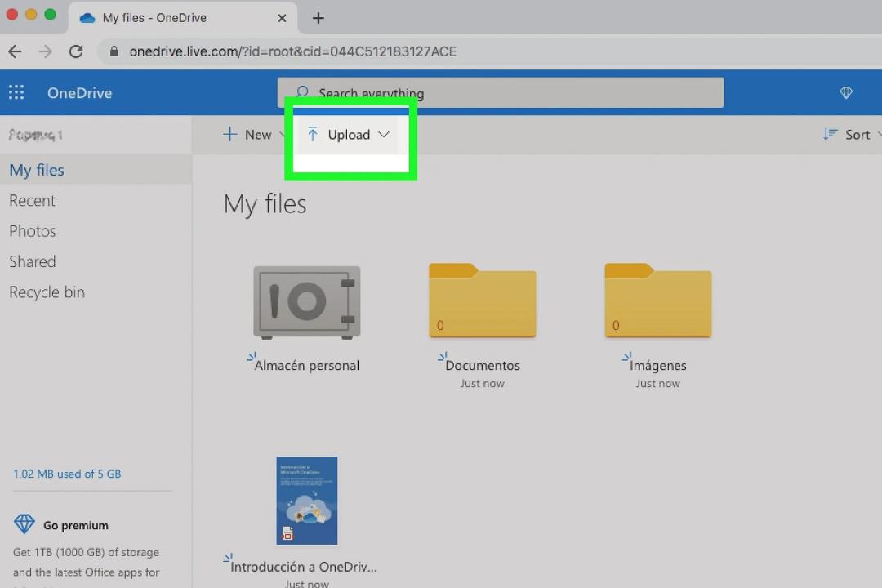Select My files in the sidebar
The width and height of the screenshot is (882, 588).
(96, 169)
